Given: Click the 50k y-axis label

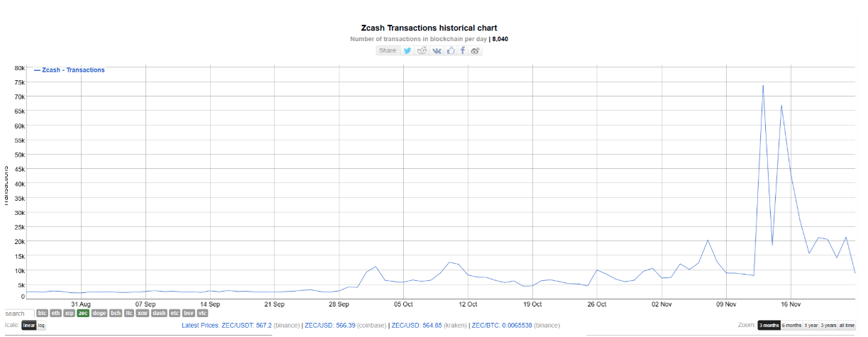Looking at the screenshot, I should 19,155.
